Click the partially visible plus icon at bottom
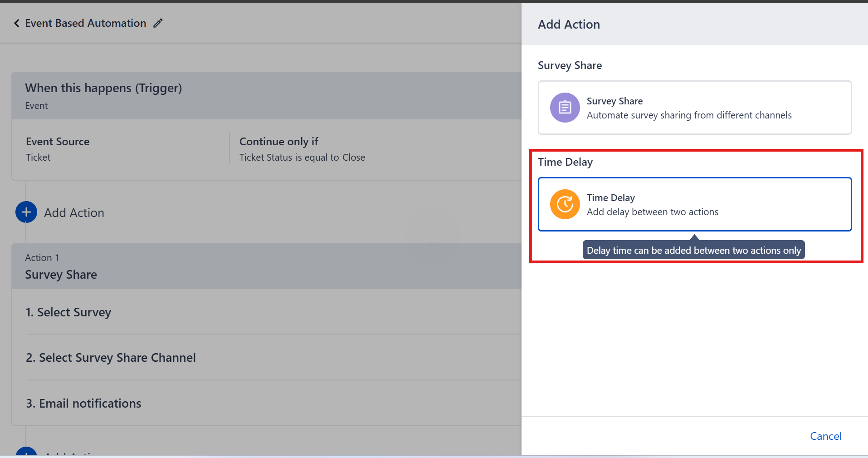This screenshot has height=458, width=868. (x=26, y=452)
